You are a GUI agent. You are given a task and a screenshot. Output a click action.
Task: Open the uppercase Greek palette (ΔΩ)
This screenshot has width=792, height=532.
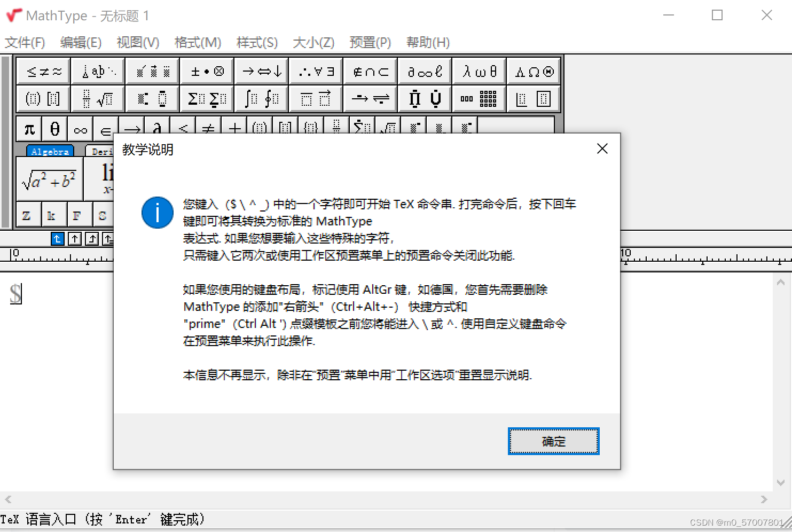tap(534, 71)
